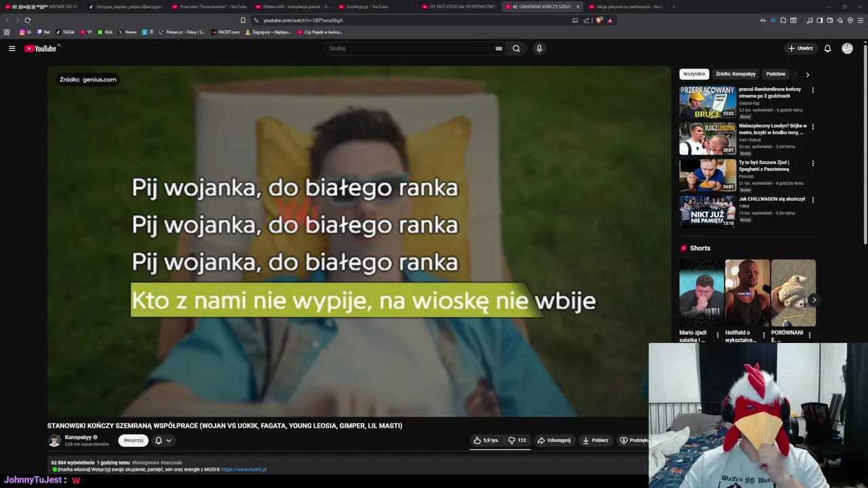Open the Jak CHILLWAGON się skończył title
This screenshot has width=868, height=488.
click(772, 199)
